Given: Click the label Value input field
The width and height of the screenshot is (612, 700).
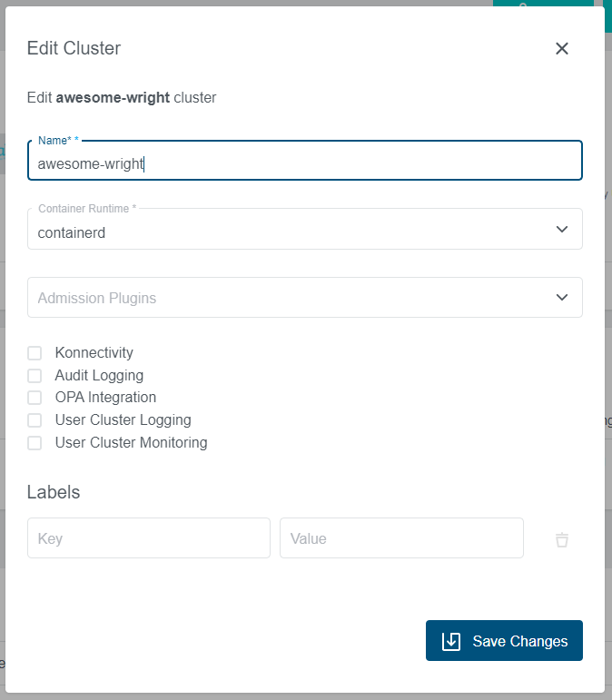Looking at the screenshot, I should pos(401,538).
